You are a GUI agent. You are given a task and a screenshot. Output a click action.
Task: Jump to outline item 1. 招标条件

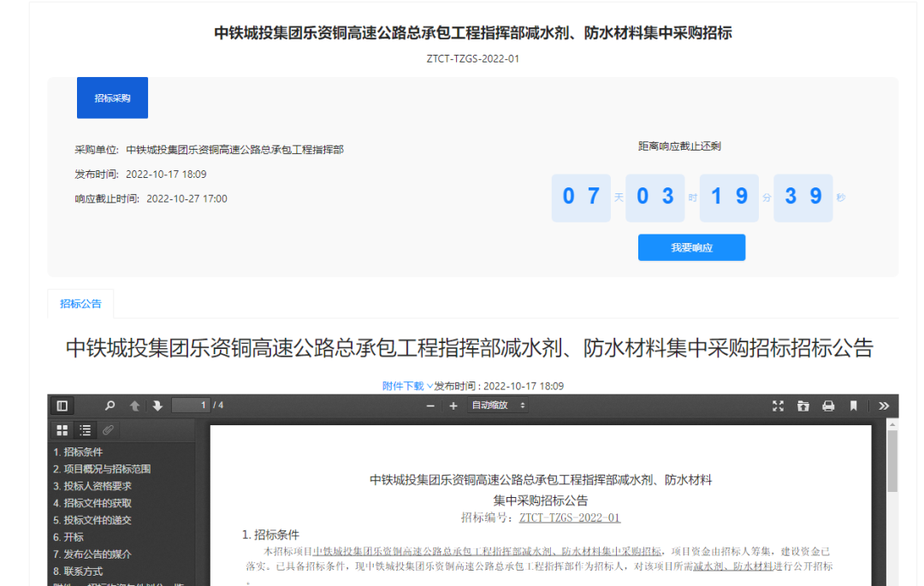click(78, 453)
